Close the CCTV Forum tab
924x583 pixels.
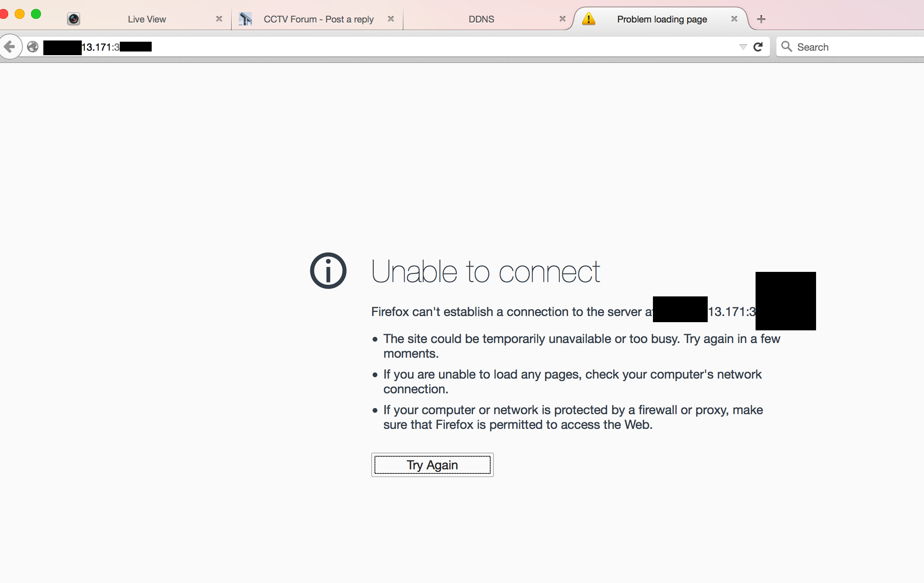[391, 19]
